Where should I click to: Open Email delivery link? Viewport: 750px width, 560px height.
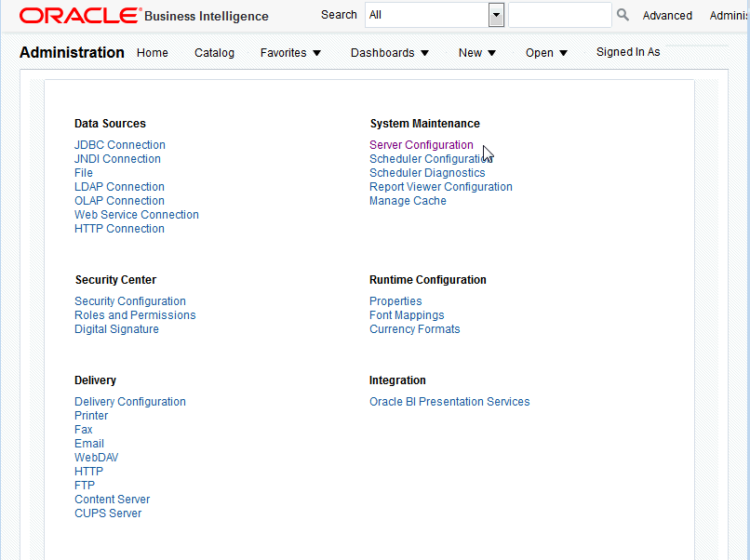(x=89, y=444)
